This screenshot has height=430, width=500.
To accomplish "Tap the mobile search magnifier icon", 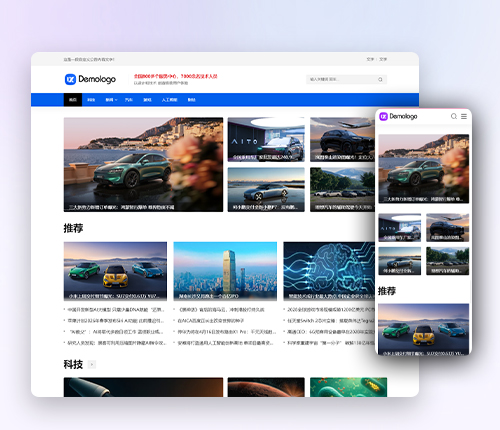I will point(454,116).
